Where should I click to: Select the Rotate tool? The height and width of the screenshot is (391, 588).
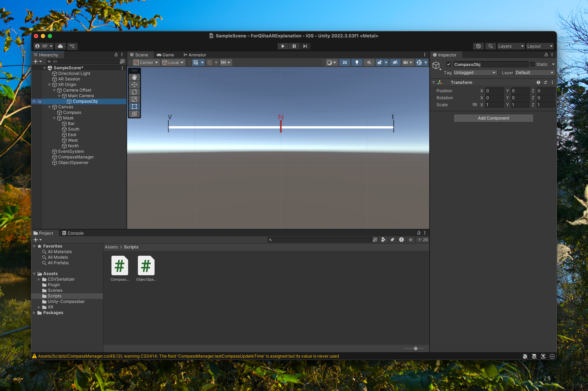click(134, 92)
